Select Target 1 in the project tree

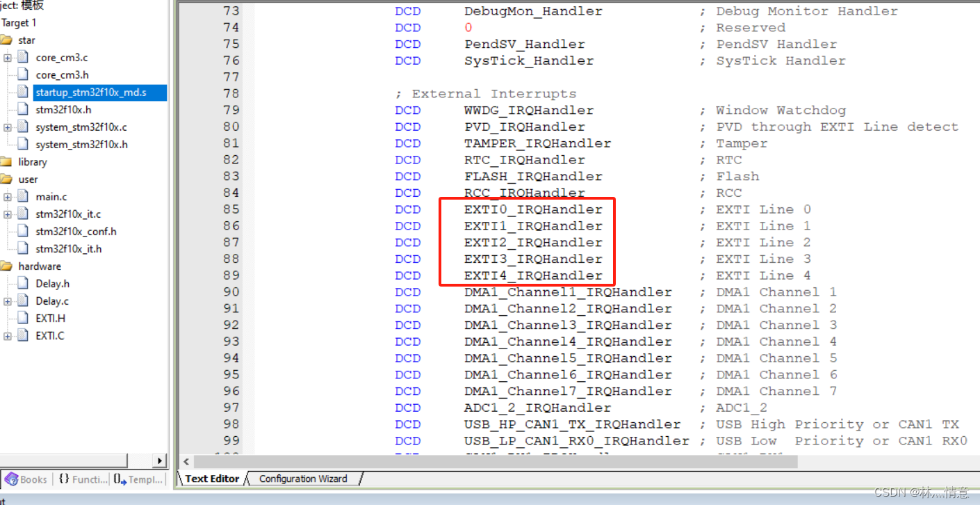click(20, 22)
